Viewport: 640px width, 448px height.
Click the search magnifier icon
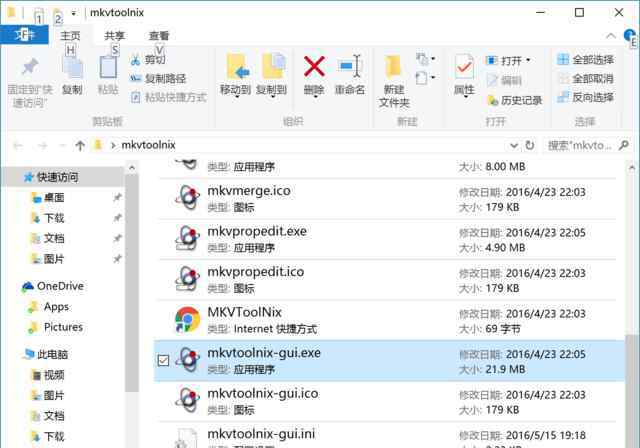[623, 145]
